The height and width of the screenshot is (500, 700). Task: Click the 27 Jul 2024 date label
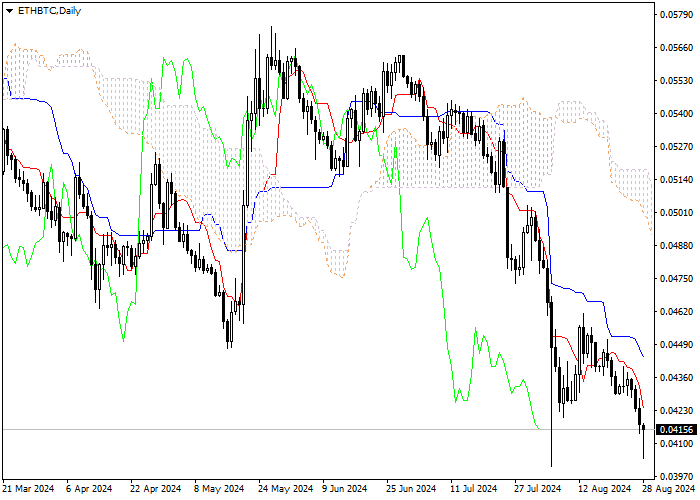pos(537,489)
